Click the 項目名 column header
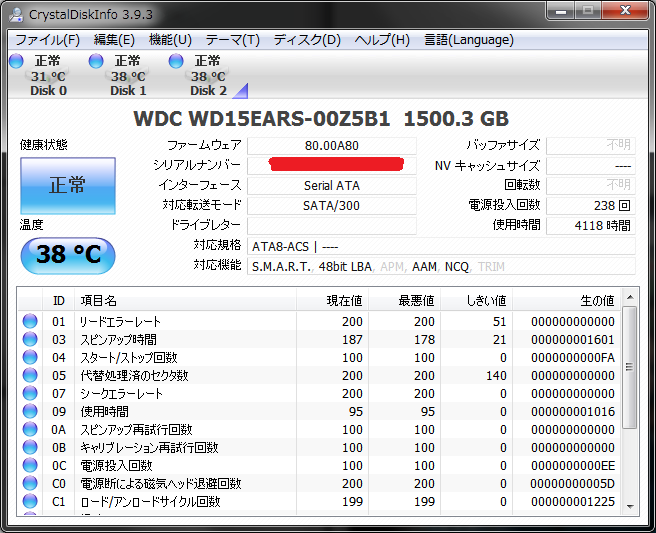Screen dimensions: 656x533 (185, 300)
